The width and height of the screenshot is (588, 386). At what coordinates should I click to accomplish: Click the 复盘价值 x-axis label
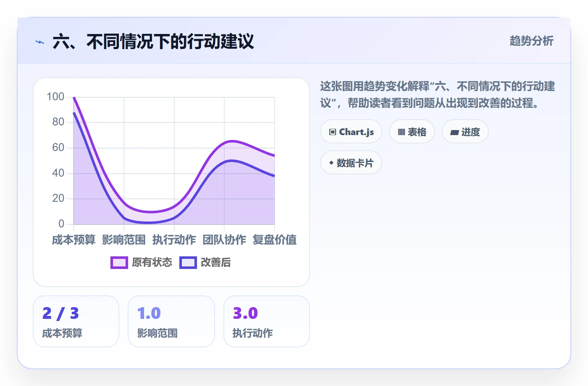click(275, 240)
